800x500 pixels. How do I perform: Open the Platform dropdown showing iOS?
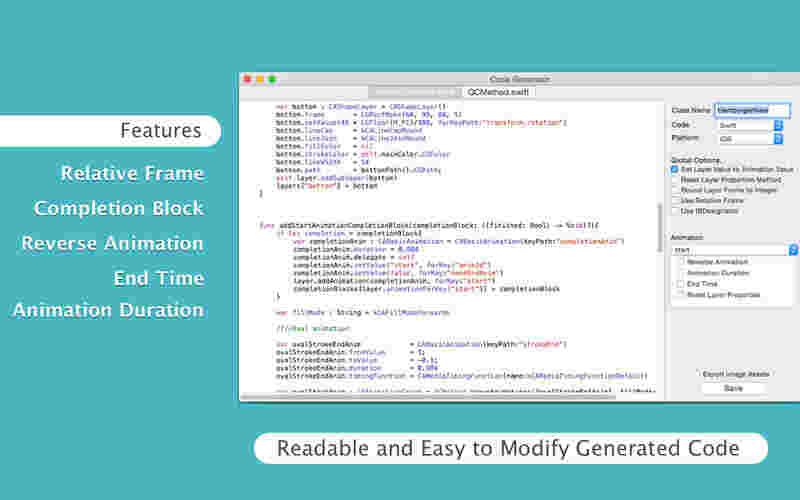[x=750, y=139]
